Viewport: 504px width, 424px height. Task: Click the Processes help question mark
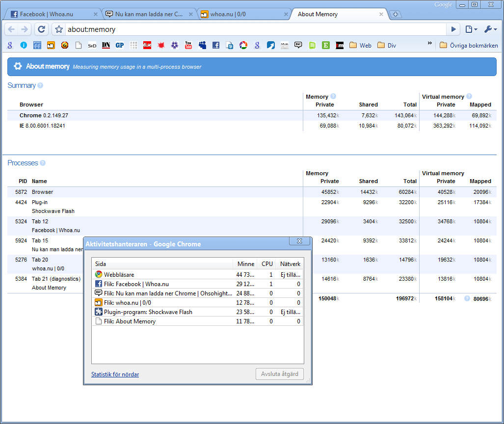coord(42,163)
